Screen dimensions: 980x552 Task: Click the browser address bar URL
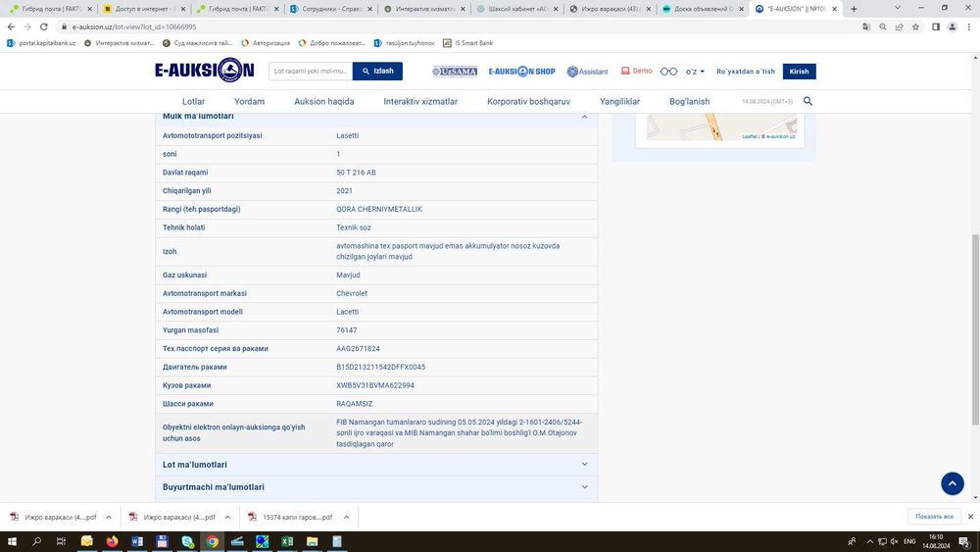(x=133, y=26)
